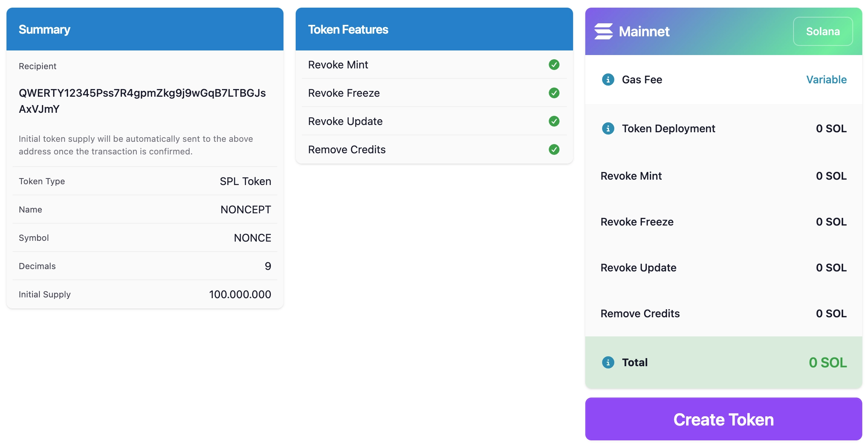Click the Decimals label in Summary
The image size is (868, 448).
click(37, 266)
